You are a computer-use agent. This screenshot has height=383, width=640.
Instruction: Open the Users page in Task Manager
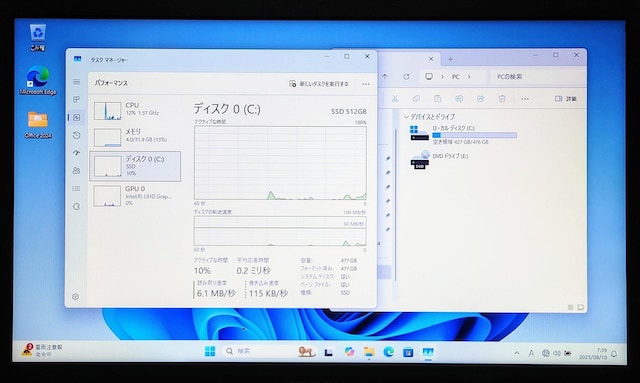coord(76,171)
